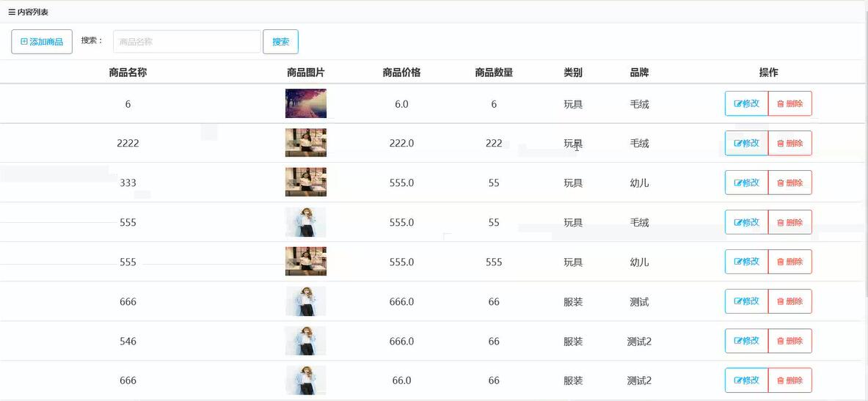Click 修改 for product 2222
The height and width of the screenshot is (401, 868).
click(747, 143)
